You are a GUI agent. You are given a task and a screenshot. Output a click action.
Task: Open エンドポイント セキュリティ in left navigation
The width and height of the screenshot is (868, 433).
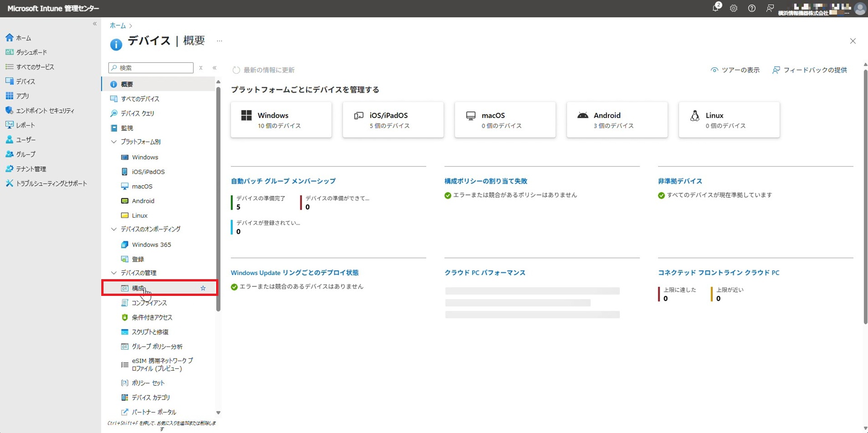tap(45, 110)
